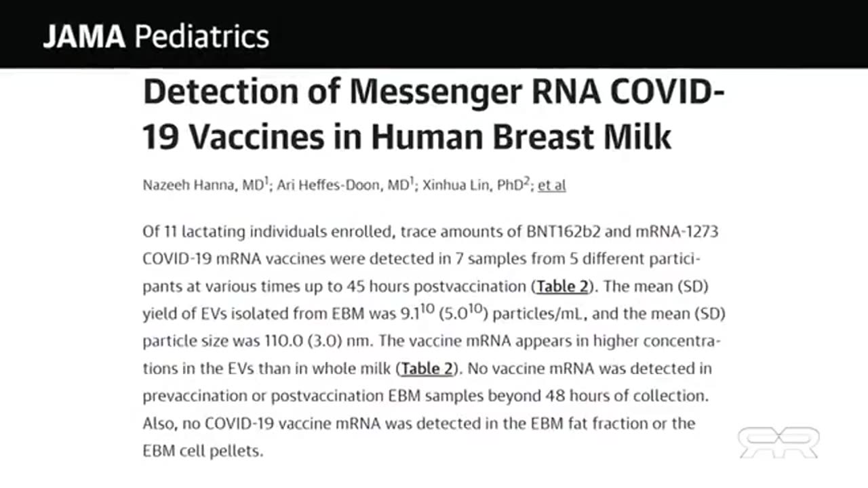Select author name Ari Heffes-Doon, MD

(x=343, y=186)
